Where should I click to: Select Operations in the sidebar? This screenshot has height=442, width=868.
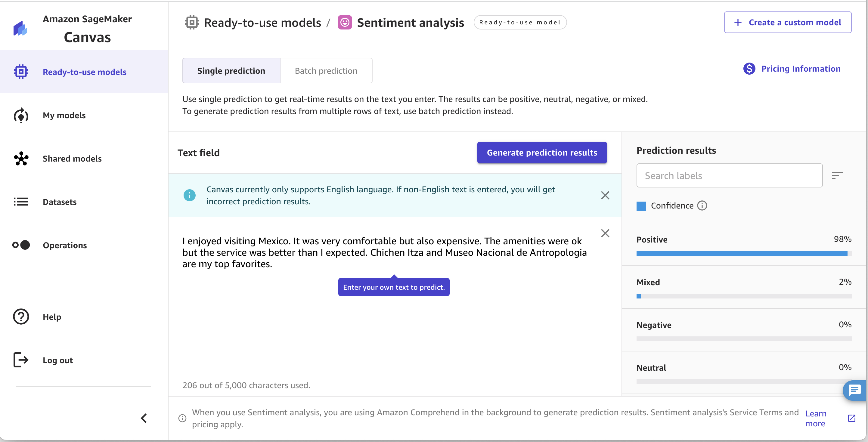coord(65,245)
